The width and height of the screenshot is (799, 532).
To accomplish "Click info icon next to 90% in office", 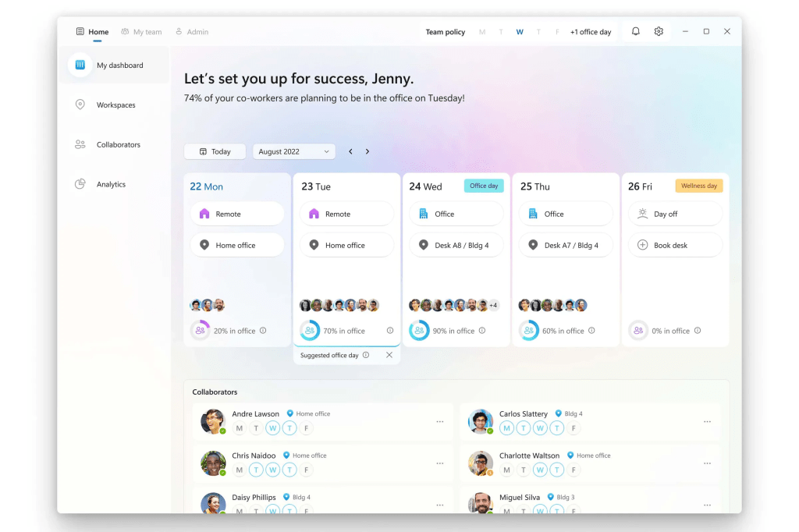I will coord(482,331).
